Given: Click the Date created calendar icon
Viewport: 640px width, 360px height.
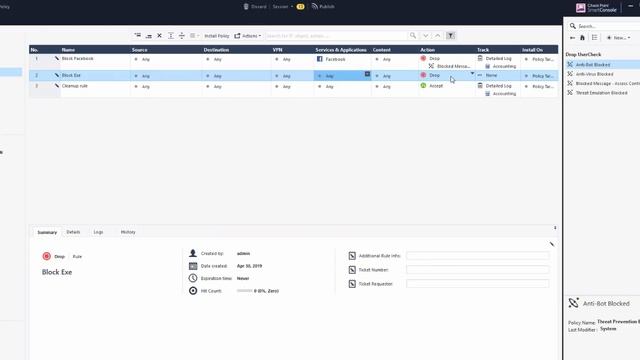Looking at the screenshot, I should click(193, 266).
